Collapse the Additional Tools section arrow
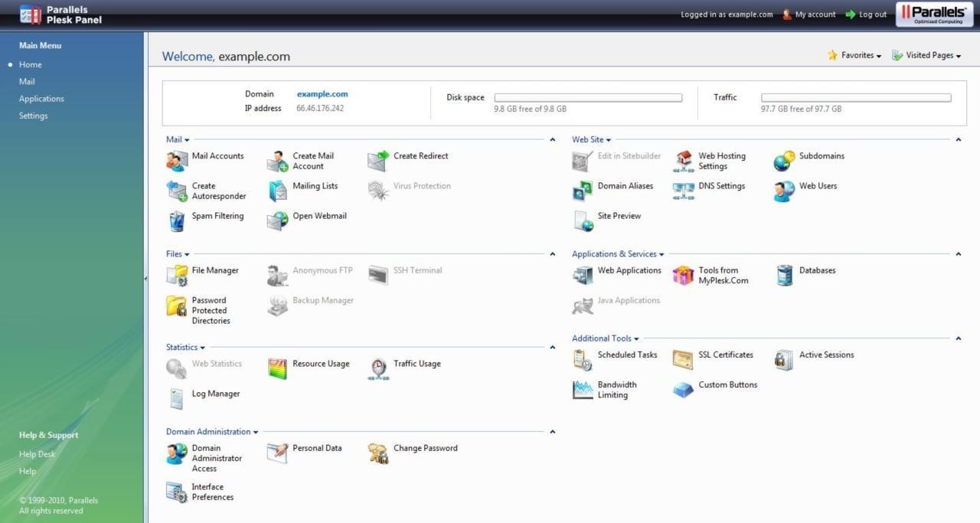This screenshot has width=980, height=523. tap(958, 338)
